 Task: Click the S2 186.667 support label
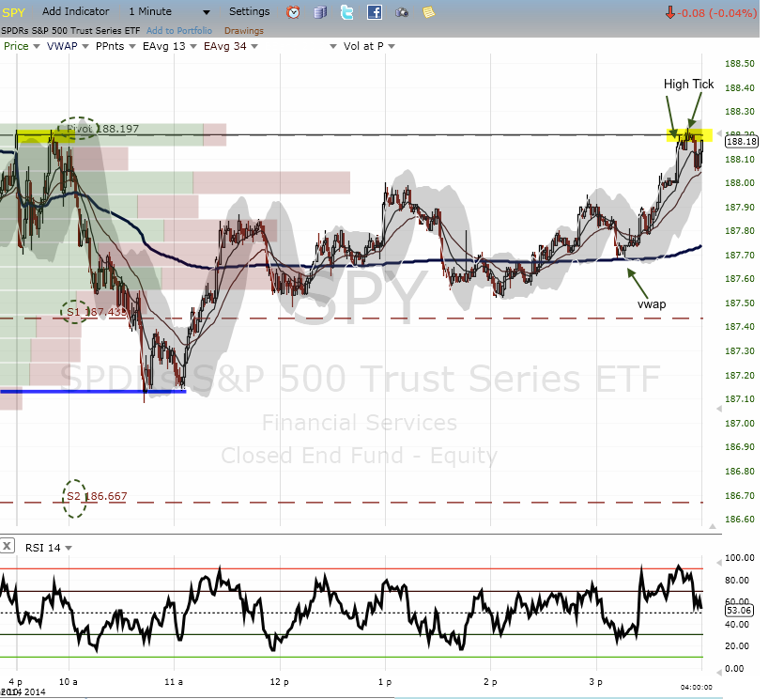click(x=97, y=496)
